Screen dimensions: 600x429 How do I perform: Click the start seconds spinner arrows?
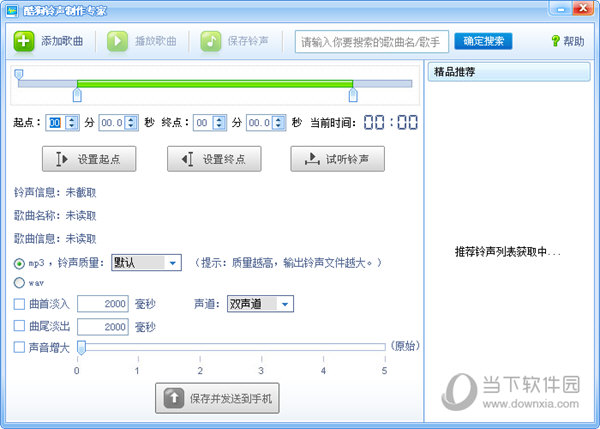[x=131, y=123]
